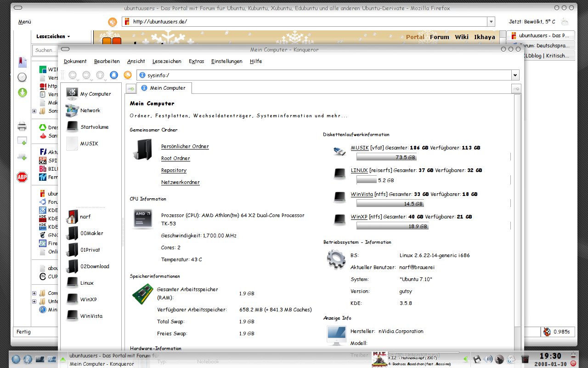Open 00Makler folder in sidebar
Screen dimensions: 588x368
[85, 233]
